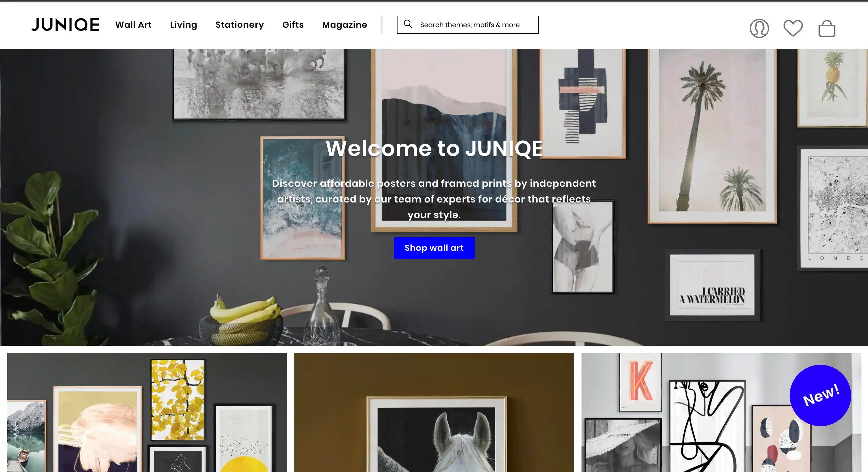Open the Stationery menu
This screenshot has width=868, height=472.
239,25
